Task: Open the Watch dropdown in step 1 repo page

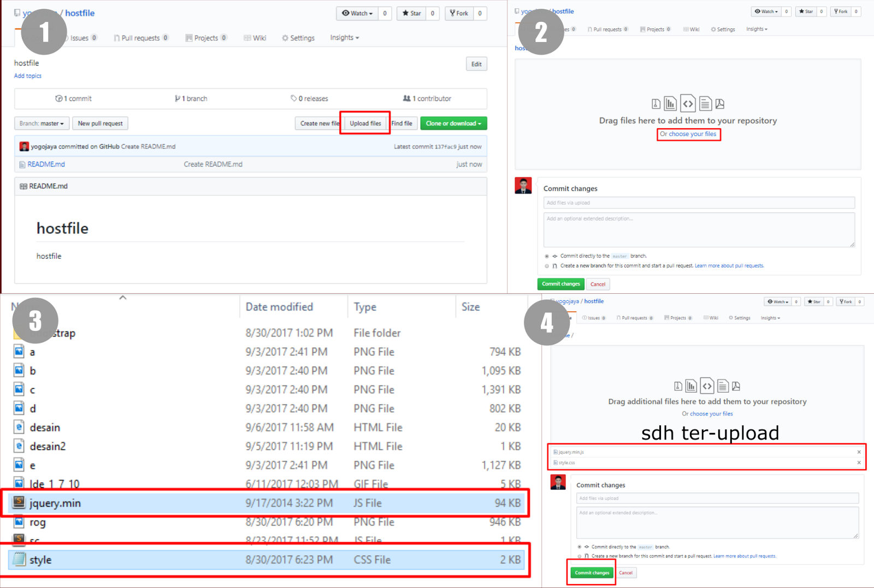Action: pyautogui.click(x=357, y=13)
